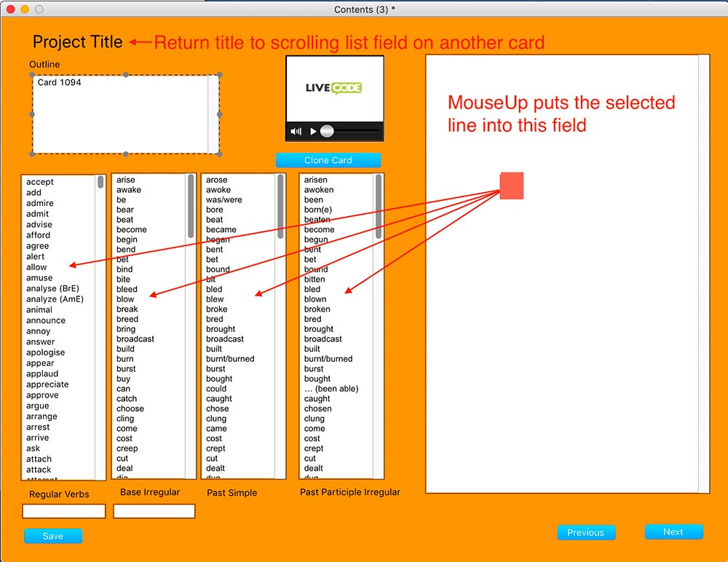Viewport: 728px width, 562px height.
Task: Click the Clone Card button
Action: pyautogui.click(x=328, y=160)
